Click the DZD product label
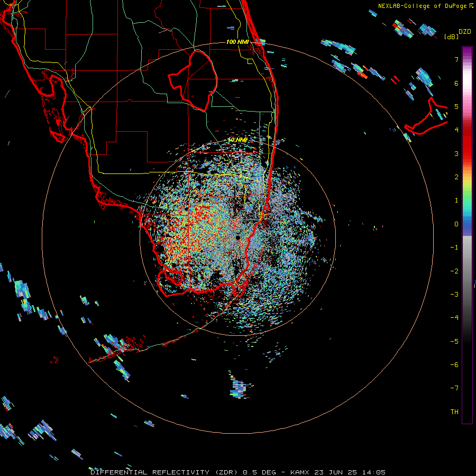The image size is (476, 476). (465, 32)
